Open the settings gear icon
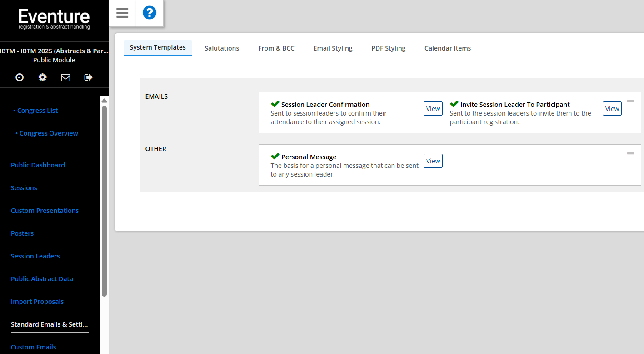 pyautogui.click(x=42, y=77)
